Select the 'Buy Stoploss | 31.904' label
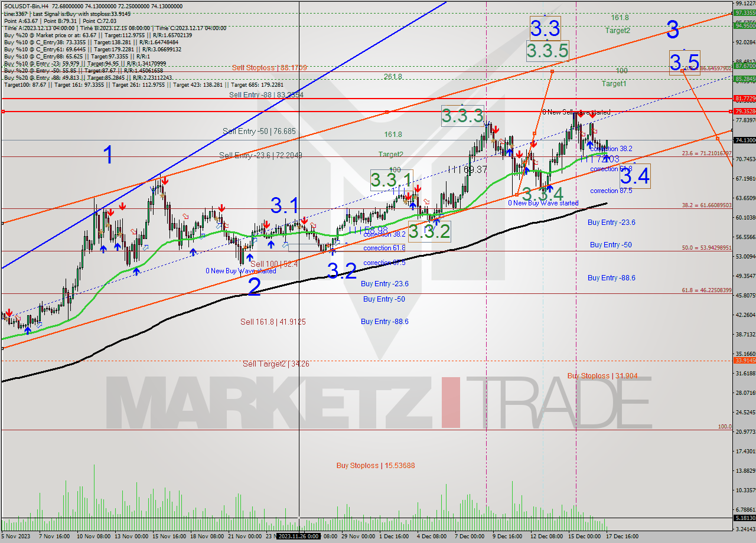The height and width of the screenshot is (543, 756). (602, 375)
